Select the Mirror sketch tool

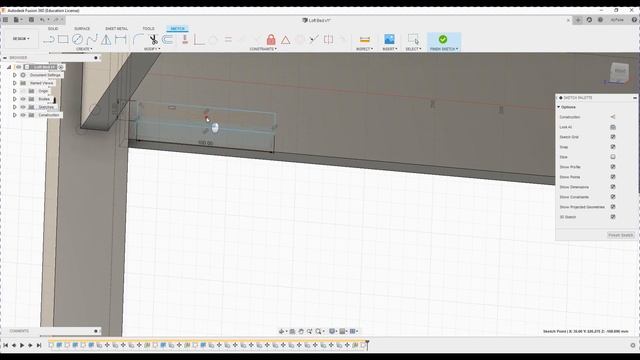coord(106,39)
